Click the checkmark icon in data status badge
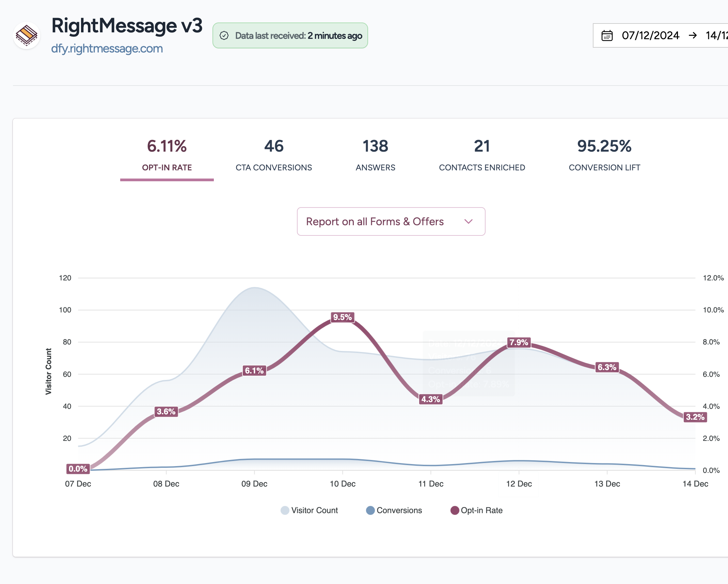The width and height of the screenshot is (728, 584). pyautogui.click(x=224, y=35)
